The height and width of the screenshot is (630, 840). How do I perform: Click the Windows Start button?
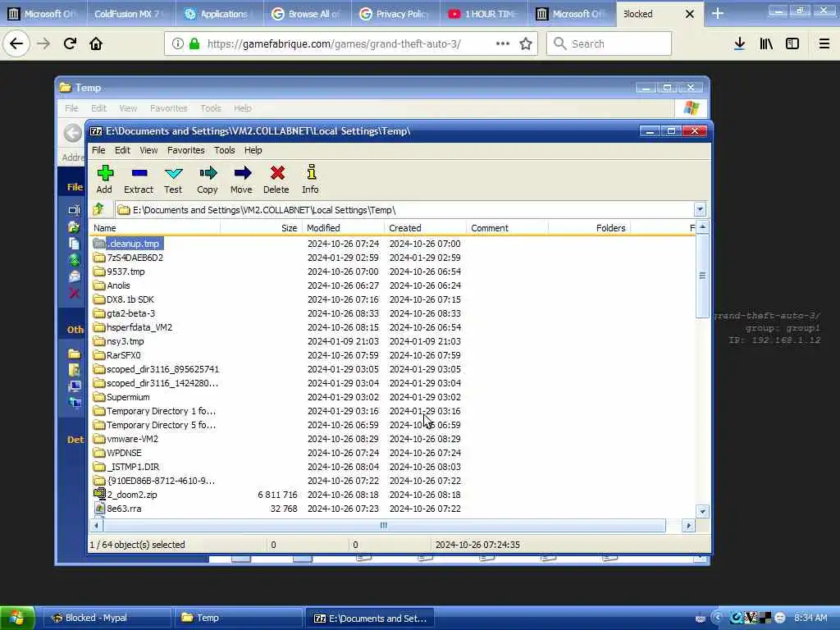[17, 618]
